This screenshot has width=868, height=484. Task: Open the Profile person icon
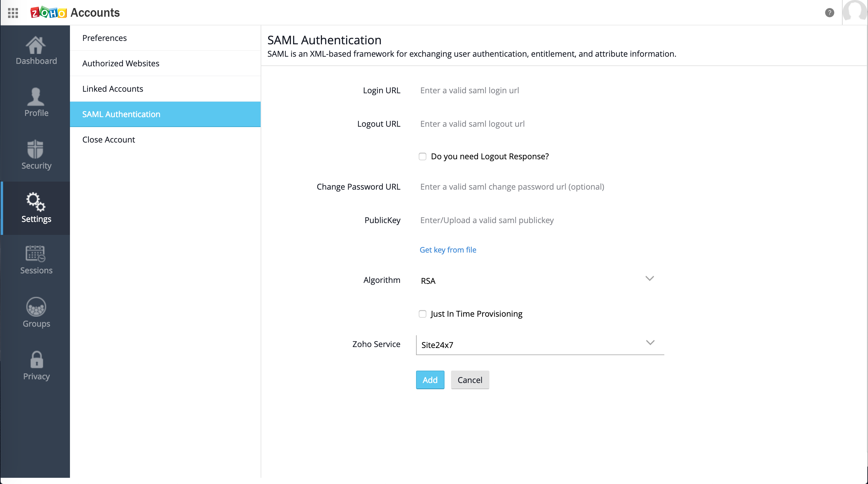tap(36, 97)
